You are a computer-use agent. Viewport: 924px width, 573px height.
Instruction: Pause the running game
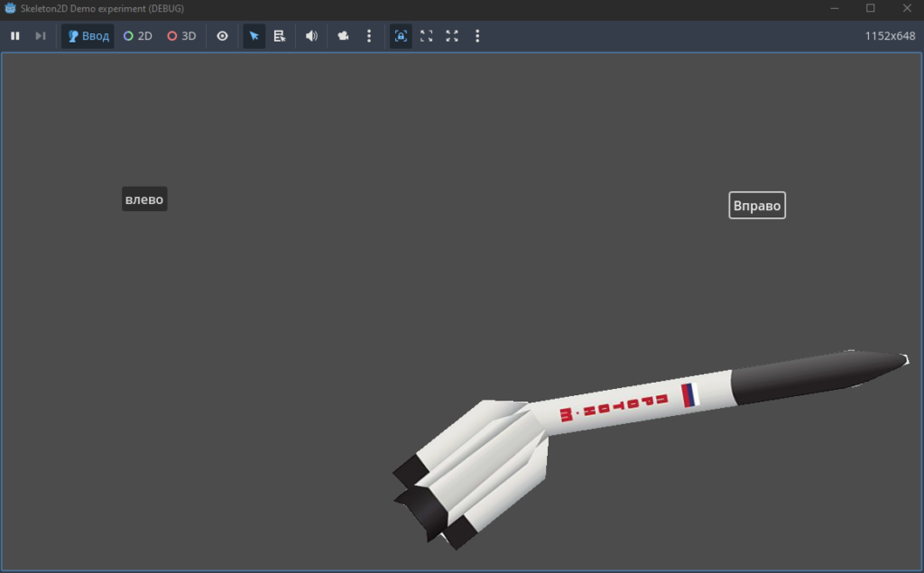[x=15, y=36]
